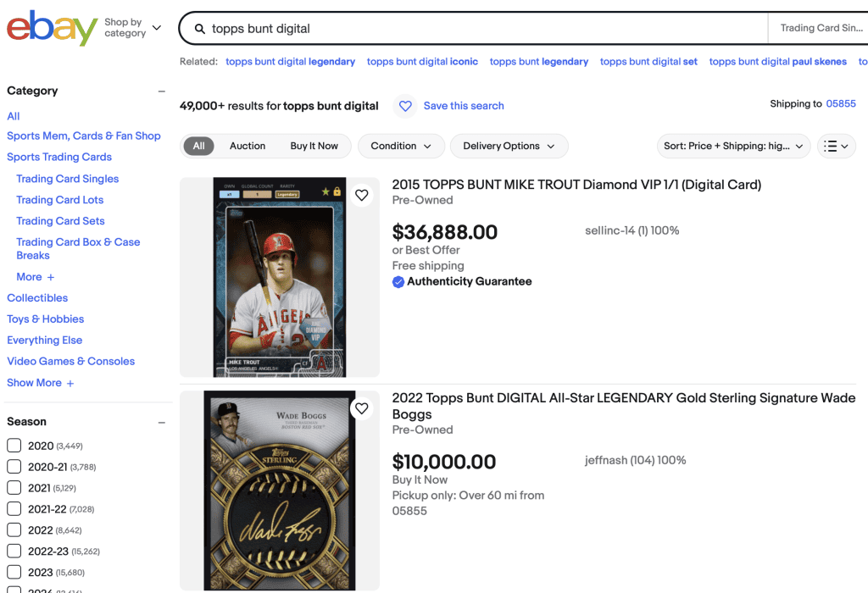Click the Authenticity Guarantee checkmark badge
Image resolution: width=868 pixels, height=593 pixels.
pyautogui.click(x=398, y=281)
